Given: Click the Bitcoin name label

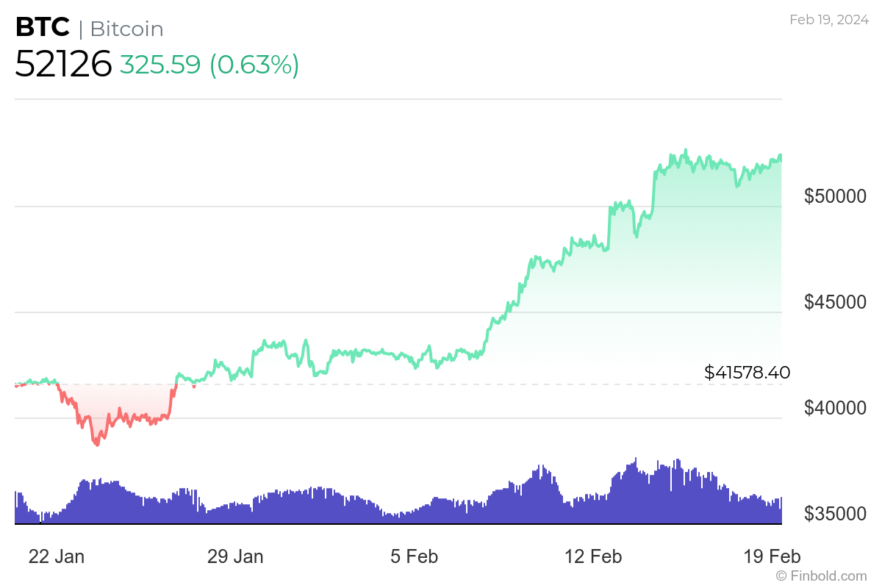Looking at the screenshot, I should [126, 29].
